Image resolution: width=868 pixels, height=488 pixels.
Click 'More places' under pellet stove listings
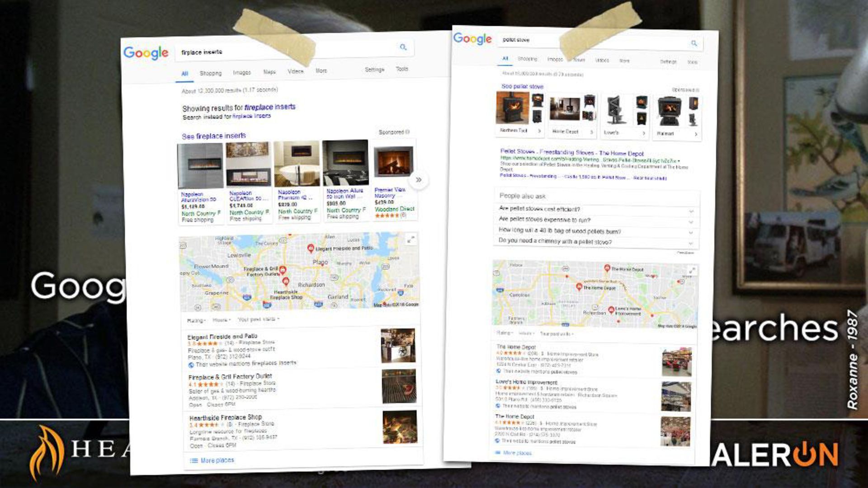[517, 453]
